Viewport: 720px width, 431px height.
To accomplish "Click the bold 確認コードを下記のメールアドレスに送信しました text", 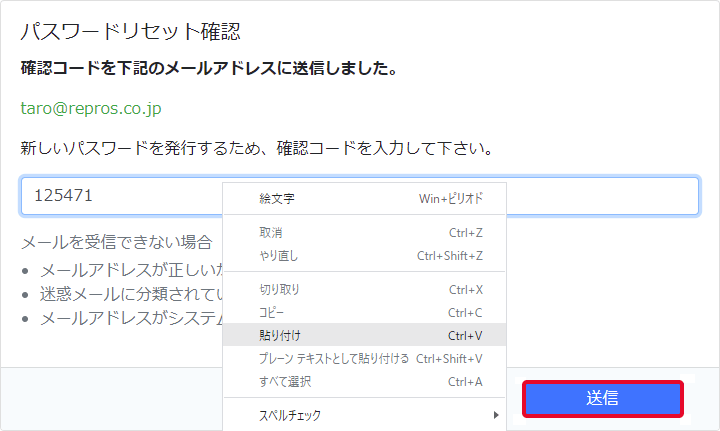I will pyautogui.click(x=210, y=69).
